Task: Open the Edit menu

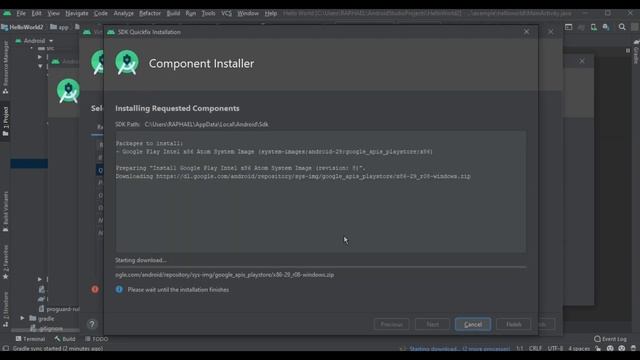Action: click(x=36, y=13)
